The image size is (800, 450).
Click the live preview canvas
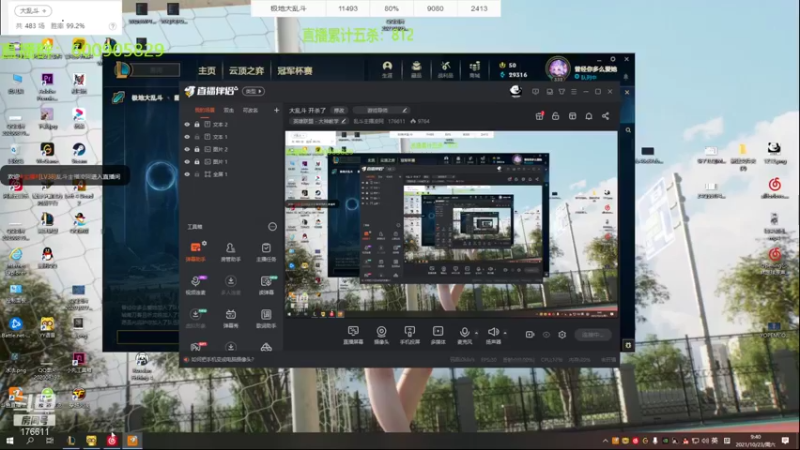pyautogui.click(x=451, y=224)
